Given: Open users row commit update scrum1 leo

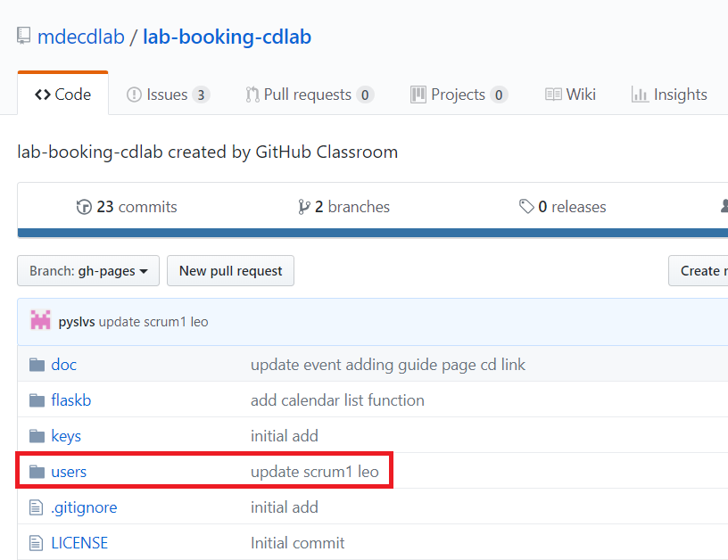Looking at the screenshot, I should [x=315, y=472].
